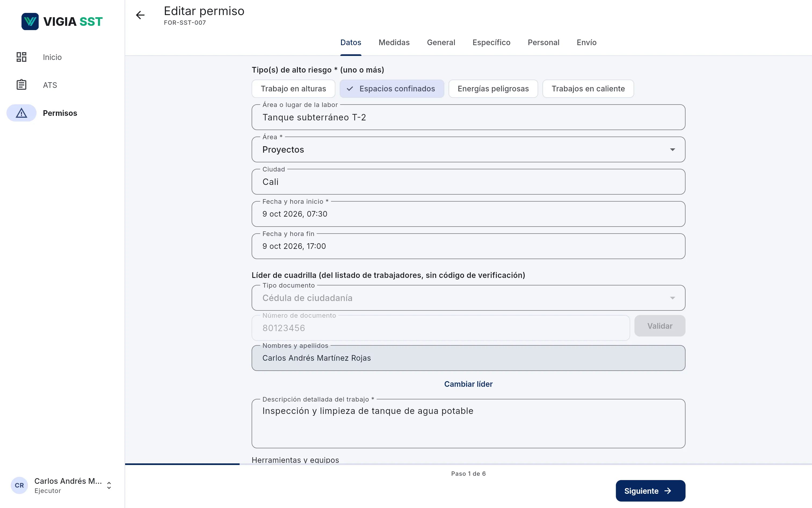Click the Área o lugar de la labor field
Screen dimensions: 812x508
pyautogui.click(x=468, y=117)
